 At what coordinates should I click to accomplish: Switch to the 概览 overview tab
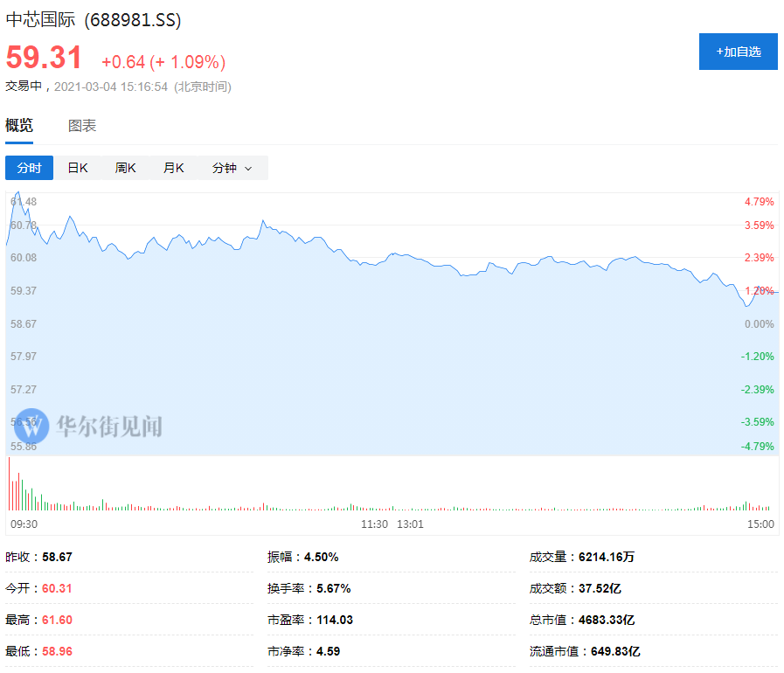pos(19,126)
